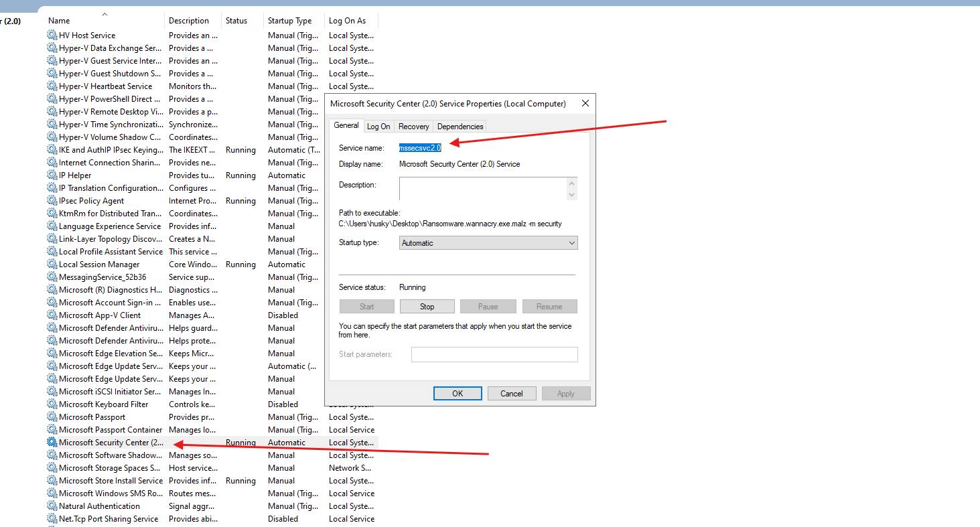Click gear icon of Hyper-V Data Exchange Service
980x527 pixels.
point(52,48)
